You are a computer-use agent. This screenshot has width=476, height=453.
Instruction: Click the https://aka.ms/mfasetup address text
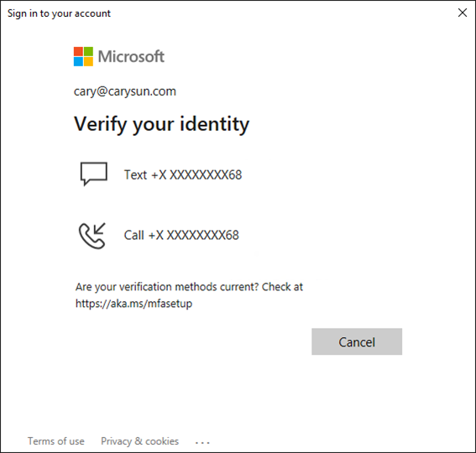pos(133,304)
